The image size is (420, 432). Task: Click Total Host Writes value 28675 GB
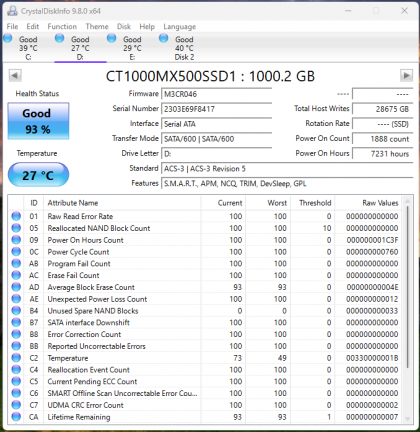pyautogui.click(x=383, y=109)
